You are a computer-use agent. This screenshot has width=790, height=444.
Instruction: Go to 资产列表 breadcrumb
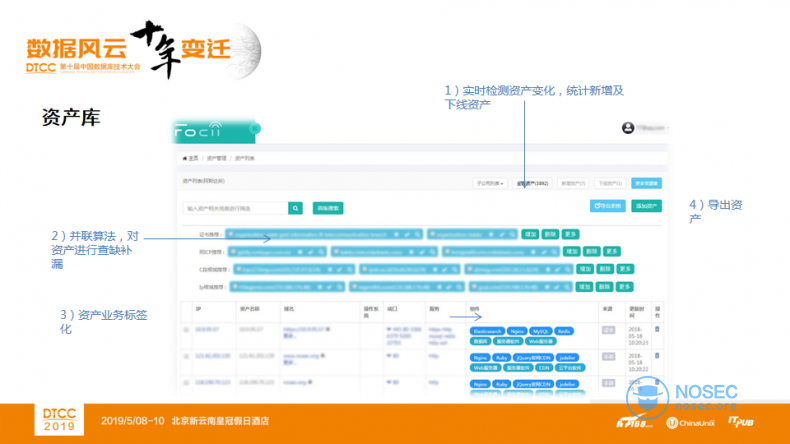(x=245, y=158)
